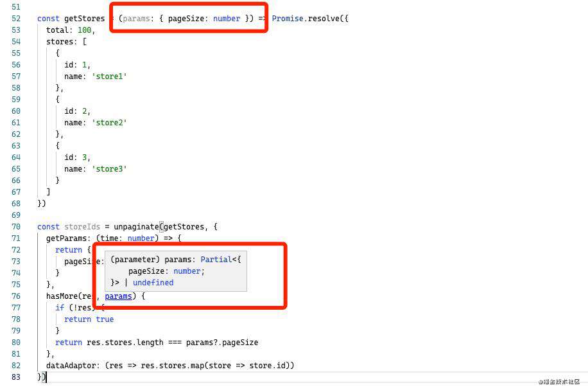Click the hasMore method name
588x392 pixels.
[62, 296]
